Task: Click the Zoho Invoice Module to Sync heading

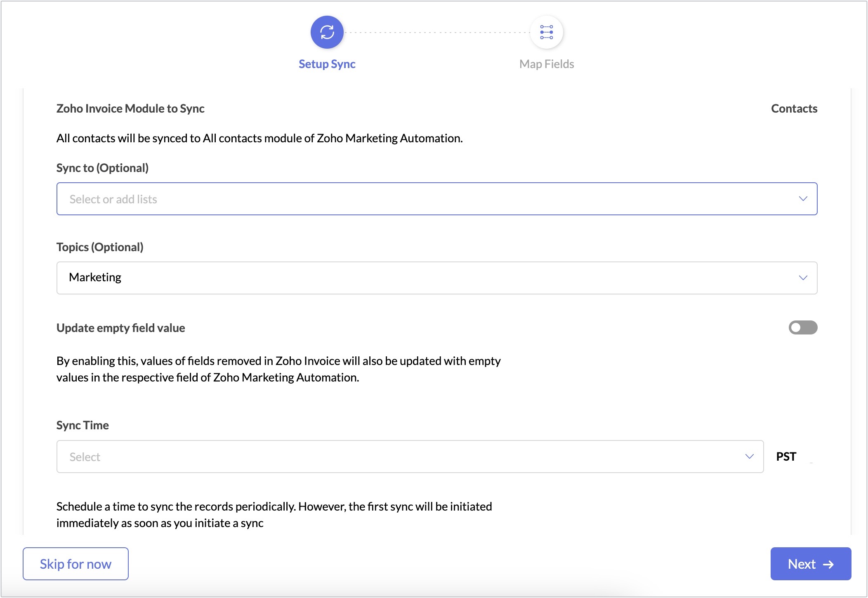Action: [130, 108]
